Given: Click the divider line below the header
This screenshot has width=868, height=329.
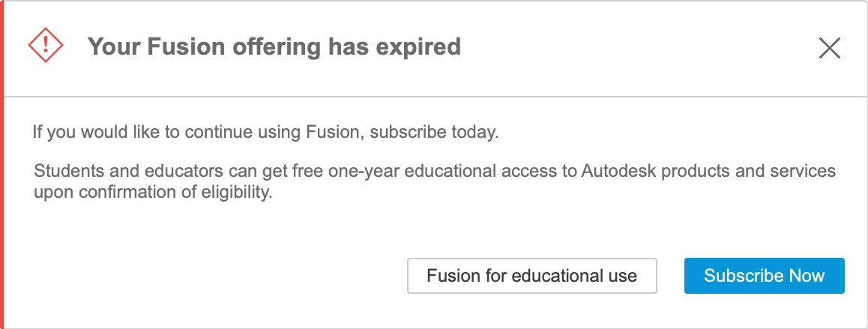Looking at the screenshot, I should click(x=435, y=97).
